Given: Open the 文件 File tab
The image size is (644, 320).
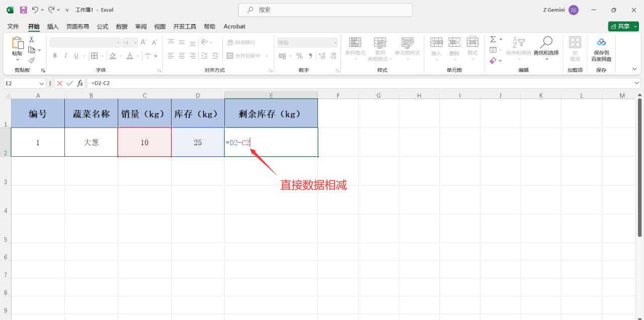Looking at the screenshot, I should tap(13, 26).
